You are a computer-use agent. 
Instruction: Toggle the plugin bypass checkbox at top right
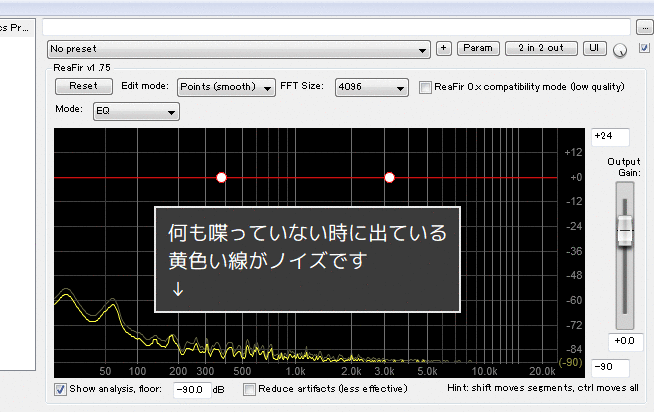click(x=644, y=48)
